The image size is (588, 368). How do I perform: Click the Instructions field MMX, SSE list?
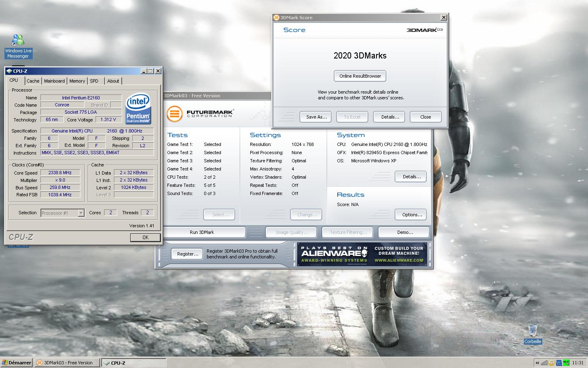[x=97, y=153]
